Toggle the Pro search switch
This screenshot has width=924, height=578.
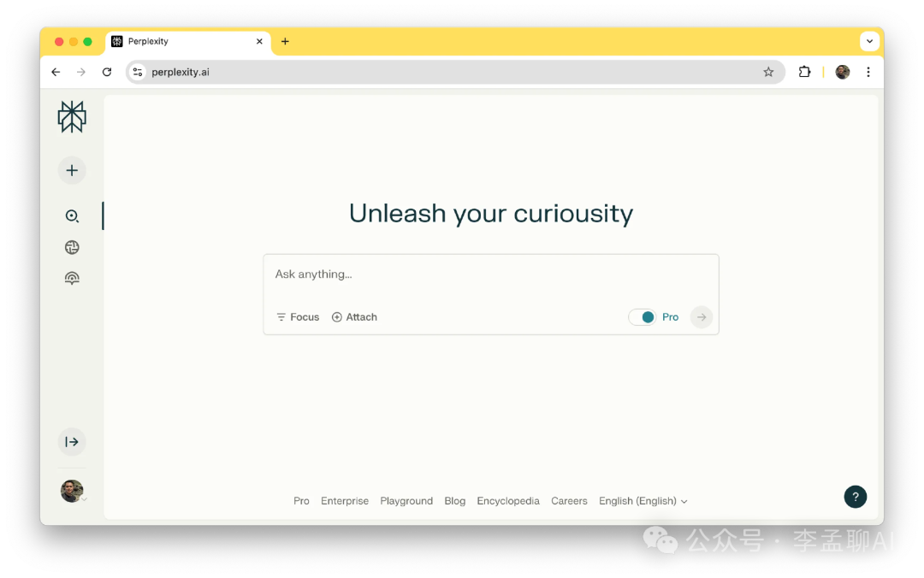[643, 317]
